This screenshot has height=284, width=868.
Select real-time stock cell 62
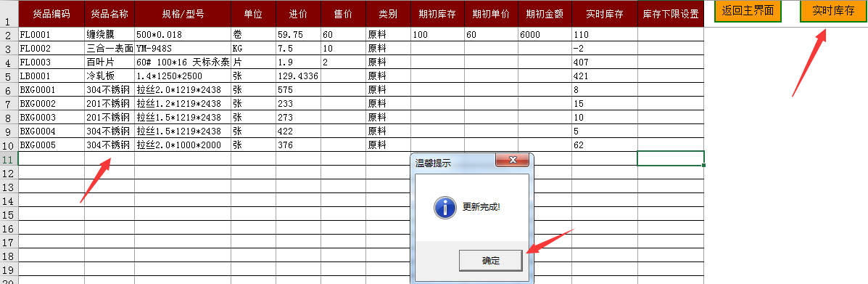coord(605,145)
